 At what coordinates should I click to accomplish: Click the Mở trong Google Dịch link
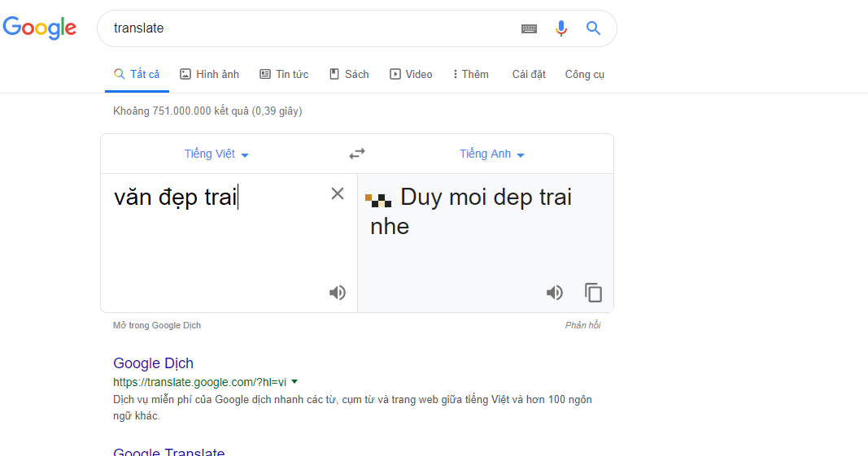coord(157,325)
